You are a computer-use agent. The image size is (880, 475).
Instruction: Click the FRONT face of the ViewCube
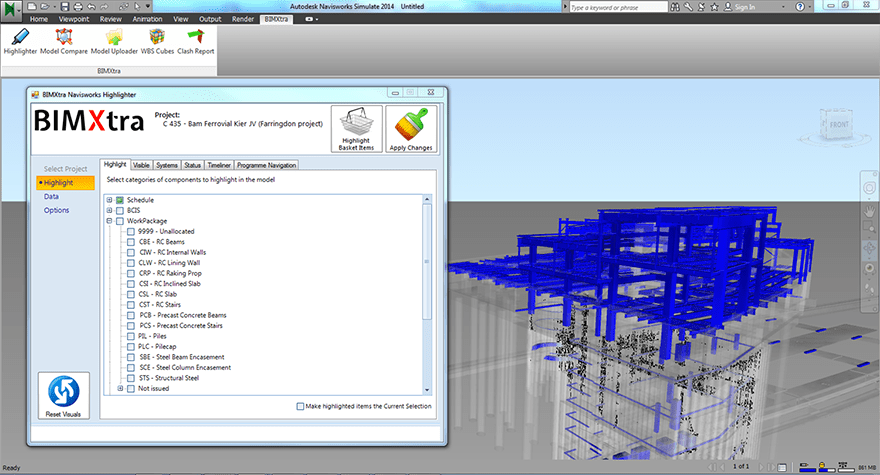(x=838, y=125)
